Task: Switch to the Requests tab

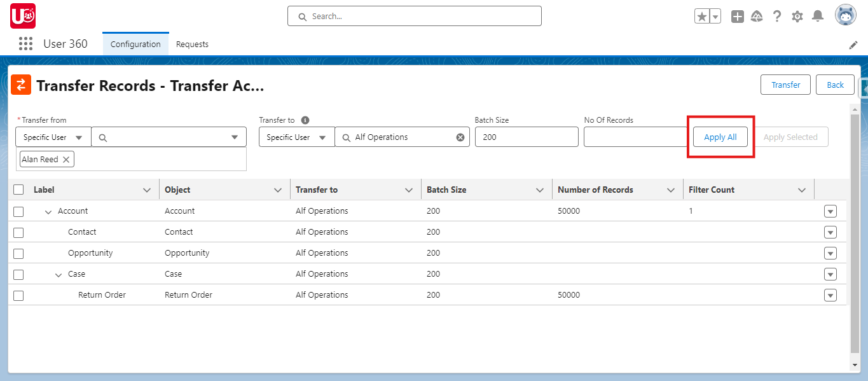Action: (x=192, y=44)
